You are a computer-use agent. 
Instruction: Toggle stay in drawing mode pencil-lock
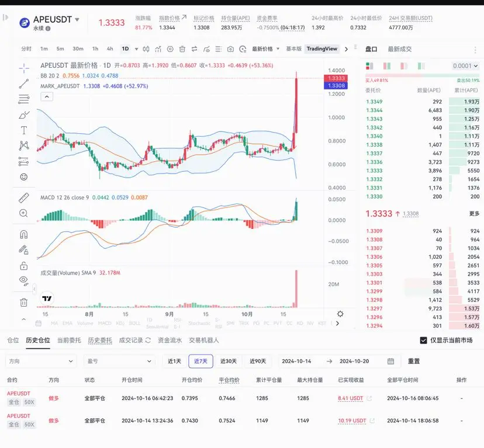tap(24, 249)
